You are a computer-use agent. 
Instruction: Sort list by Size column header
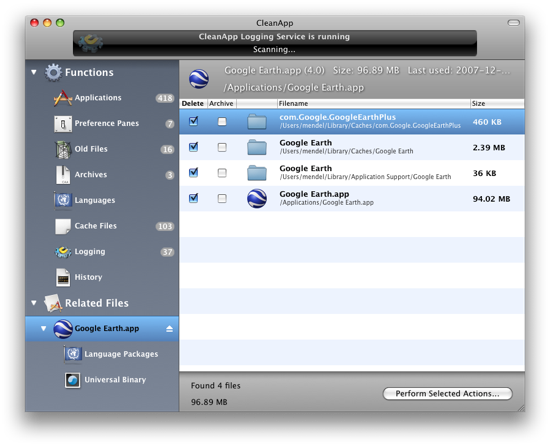497,103
